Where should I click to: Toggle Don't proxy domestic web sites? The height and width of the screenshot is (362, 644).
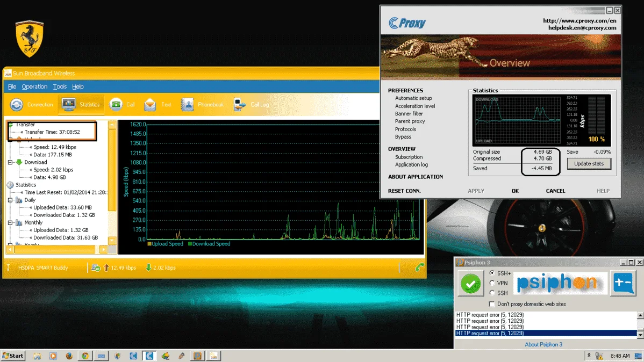pyautogui.click(x=492, y=304)
